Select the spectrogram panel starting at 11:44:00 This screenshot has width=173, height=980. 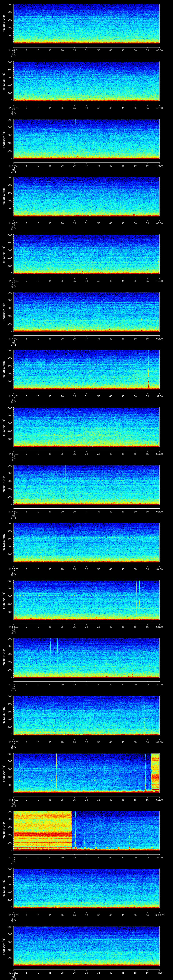[x=86, y=24]
